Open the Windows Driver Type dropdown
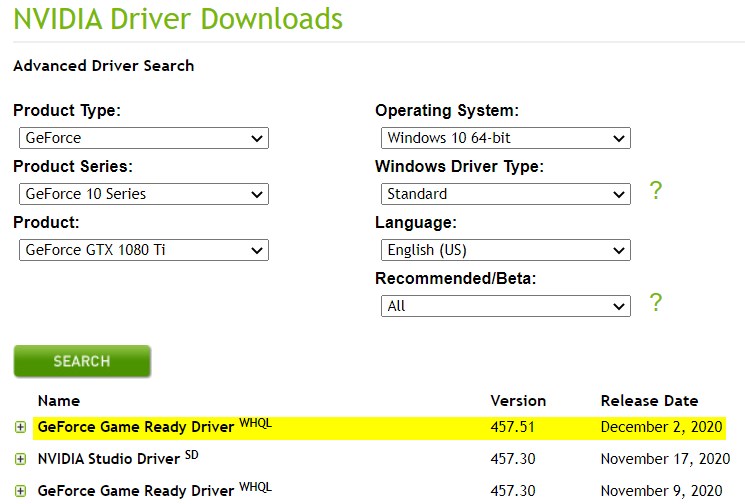Screen dimensions: 745x504 506,194
